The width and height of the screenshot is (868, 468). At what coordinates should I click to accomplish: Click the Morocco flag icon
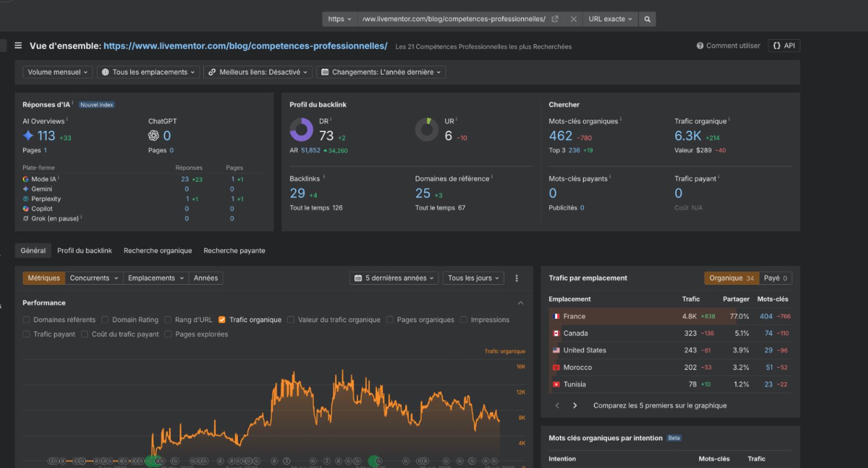556,367
